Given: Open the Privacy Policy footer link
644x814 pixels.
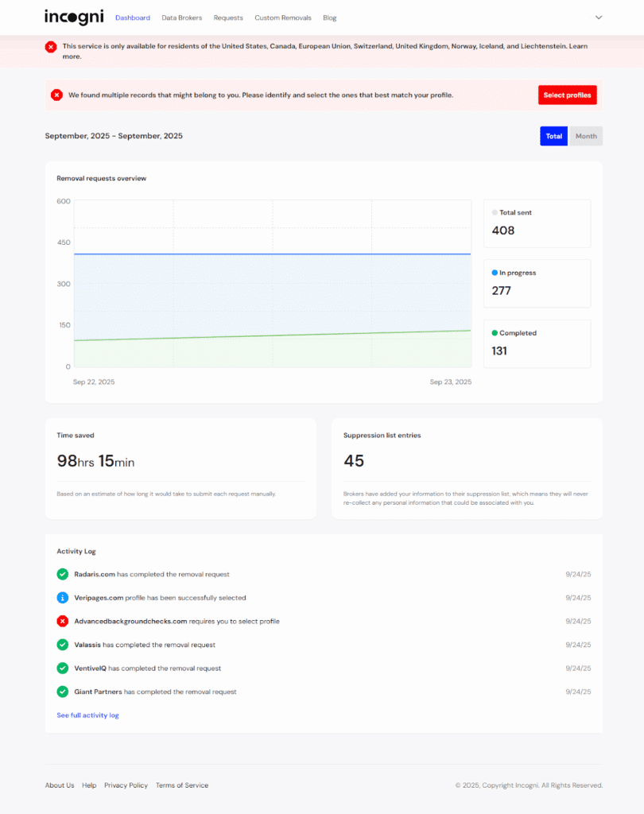Looking at the screenshot, I should (126, 785).
